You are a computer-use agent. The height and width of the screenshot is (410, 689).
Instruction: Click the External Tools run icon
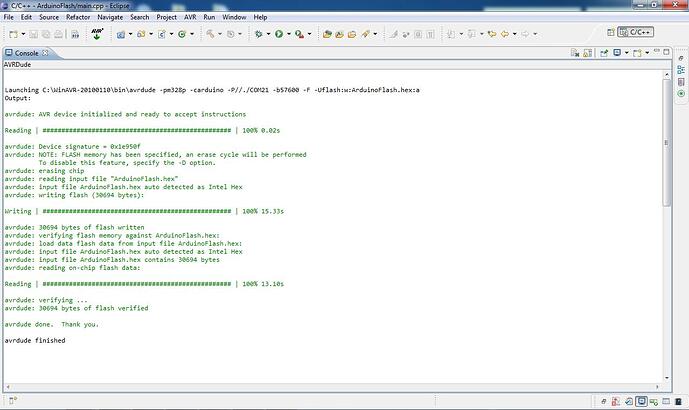click(299, 34)
